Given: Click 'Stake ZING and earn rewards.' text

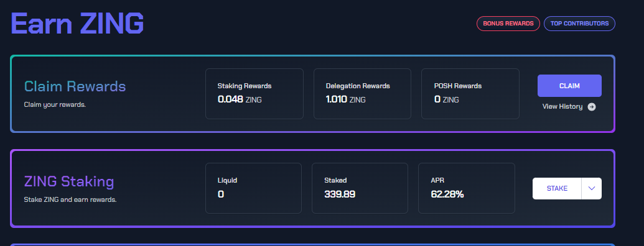Looking at the screenshot, I should [70, 200].
